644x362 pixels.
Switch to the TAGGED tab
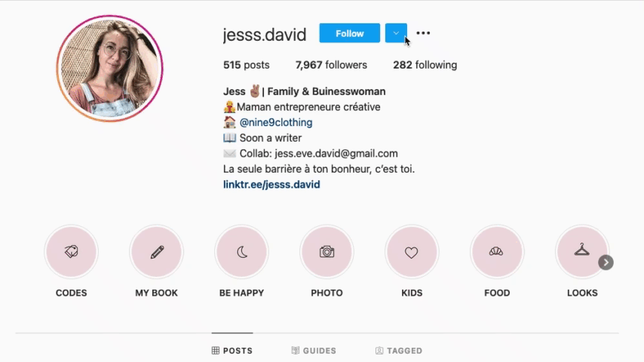point(399,351)
